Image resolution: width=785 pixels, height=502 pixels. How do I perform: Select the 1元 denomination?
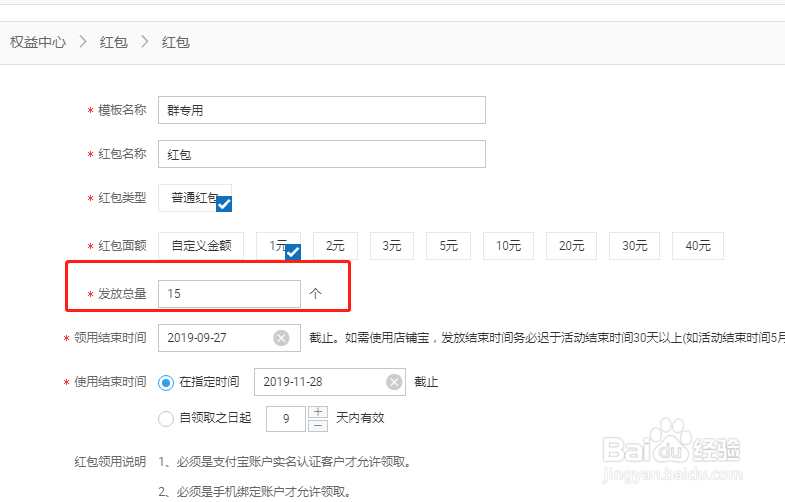(278, 246)
